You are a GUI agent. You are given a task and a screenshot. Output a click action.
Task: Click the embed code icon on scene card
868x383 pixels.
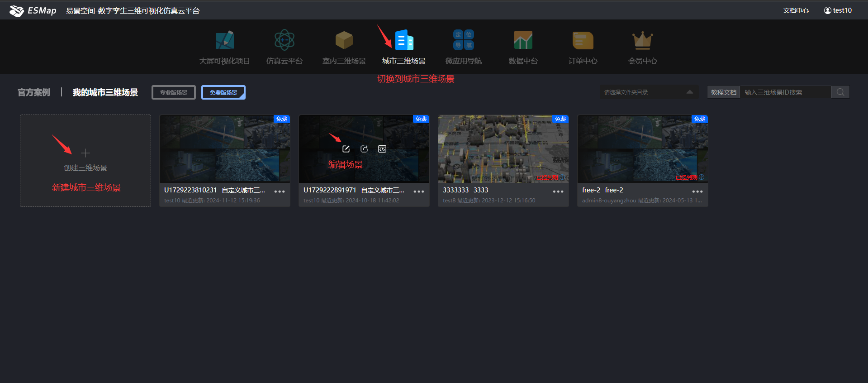coord(382,149)
